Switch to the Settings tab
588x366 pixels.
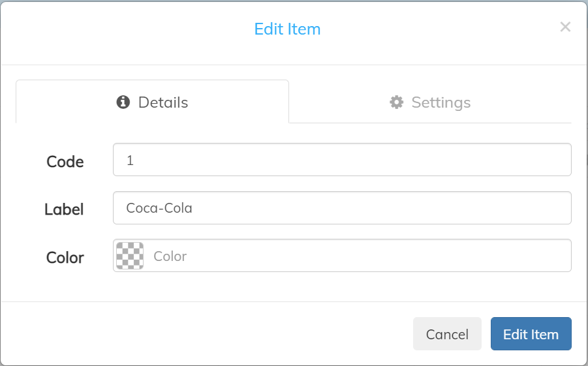pos(430,102)
